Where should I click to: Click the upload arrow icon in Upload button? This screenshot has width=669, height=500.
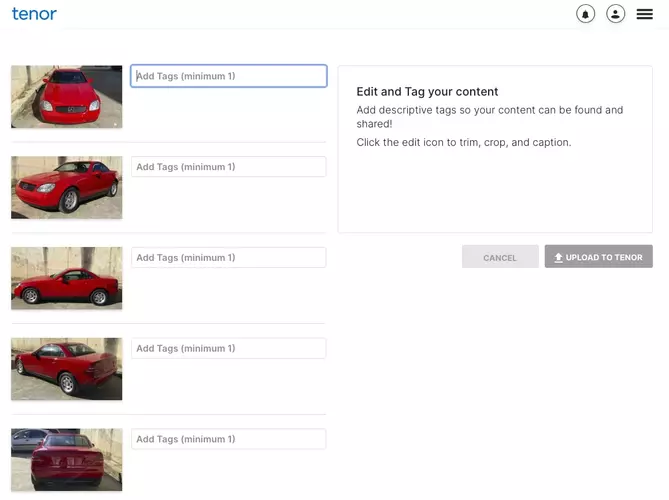pyautogui.click(x=559, y=257)
